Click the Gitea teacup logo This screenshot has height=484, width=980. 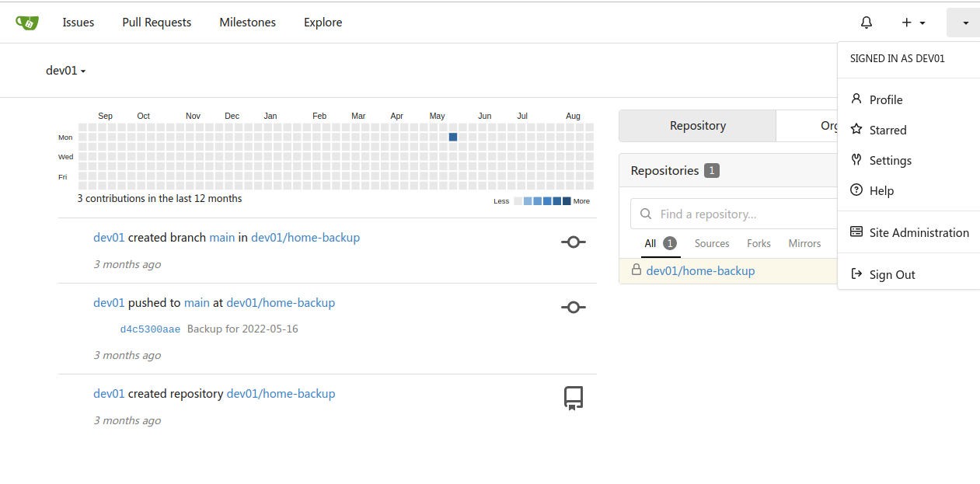click(x=27, y=23)
